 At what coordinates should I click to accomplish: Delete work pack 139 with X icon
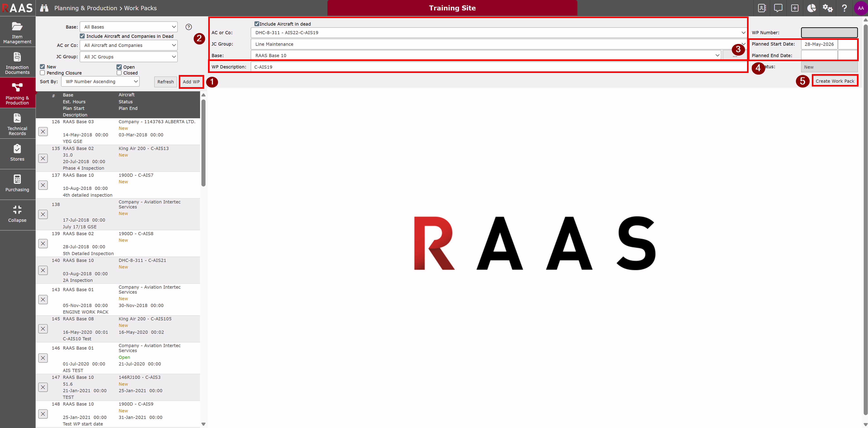pos(43,244)
